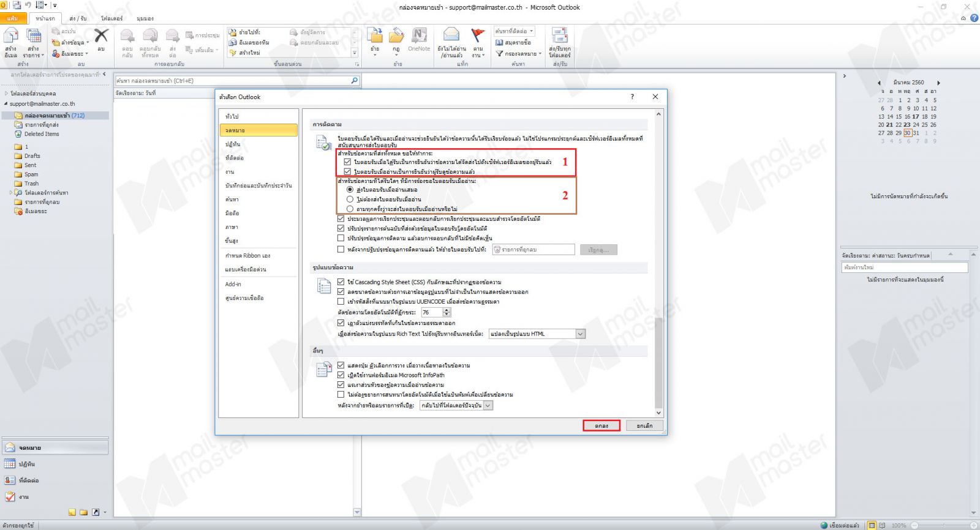Click the Outlook help icon at top right
The width and height of the screenshot is (980, 530).
pyautogui.click(x=974, y=18)
